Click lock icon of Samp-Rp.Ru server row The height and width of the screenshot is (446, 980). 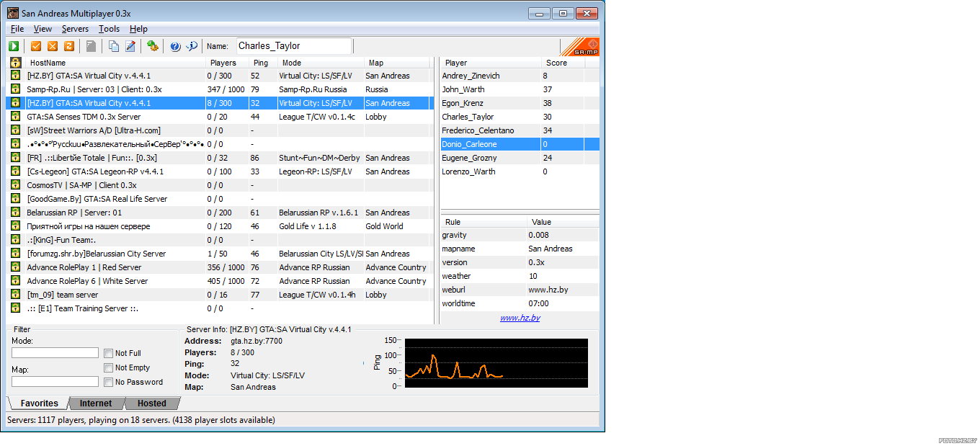pyautogui.click(x=15, y=89)
